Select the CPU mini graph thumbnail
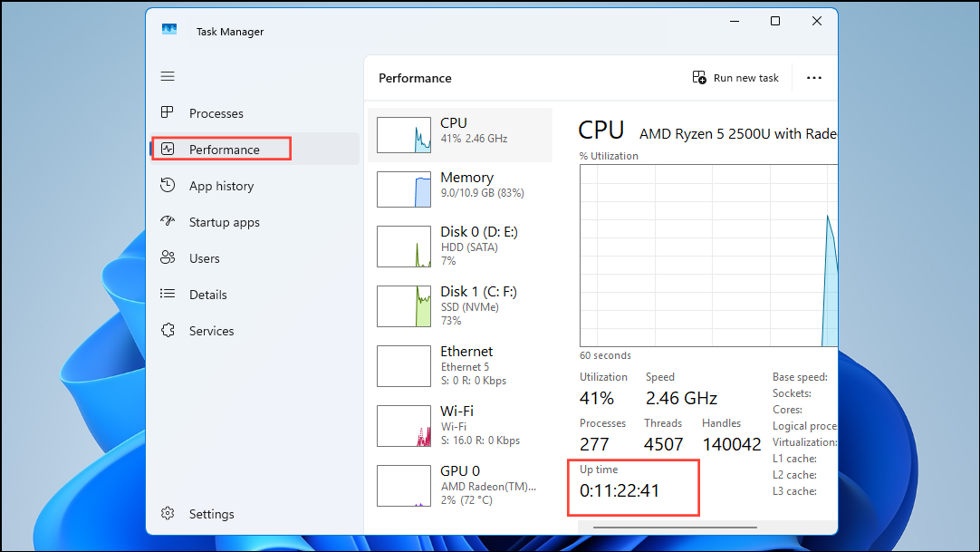The width and height of the screenshot is (980, 552). 404,135
